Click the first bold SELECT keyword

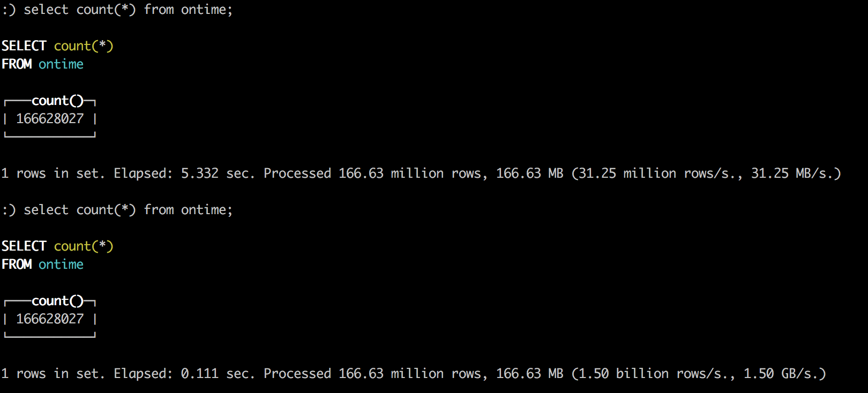(24, 46)
